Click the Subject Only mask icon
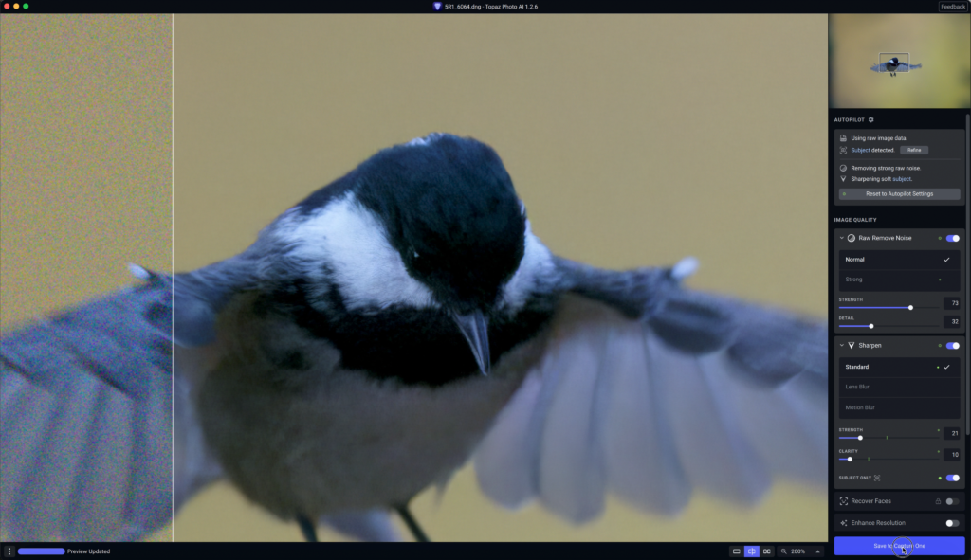The width and height of the screenshot is (971, 560). click(877, 478)
